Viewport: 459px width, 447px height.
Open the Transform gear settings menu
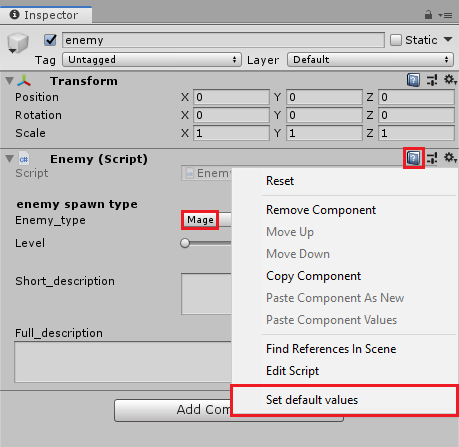(450, 80)
